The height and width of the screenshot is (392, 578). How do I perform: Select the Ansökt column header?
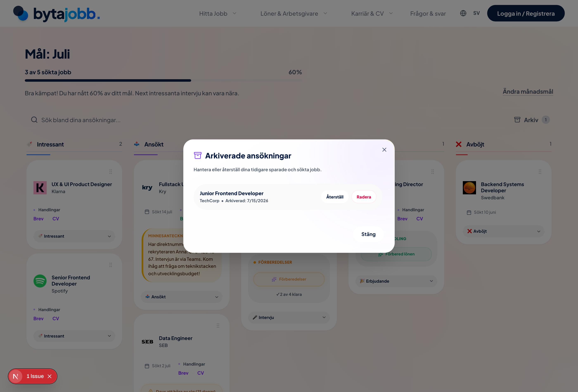click(x=154, y=144)
